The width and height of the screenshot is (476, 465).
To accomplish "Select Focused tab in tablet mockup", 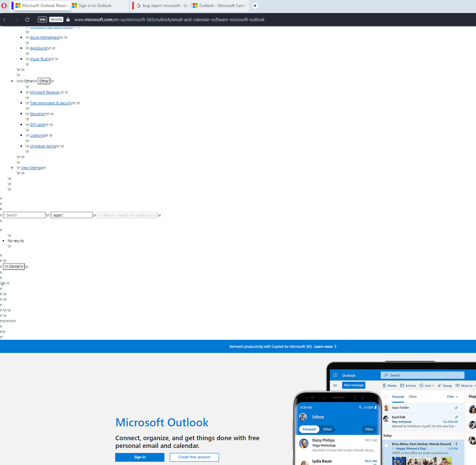I will tap(398, 397).
